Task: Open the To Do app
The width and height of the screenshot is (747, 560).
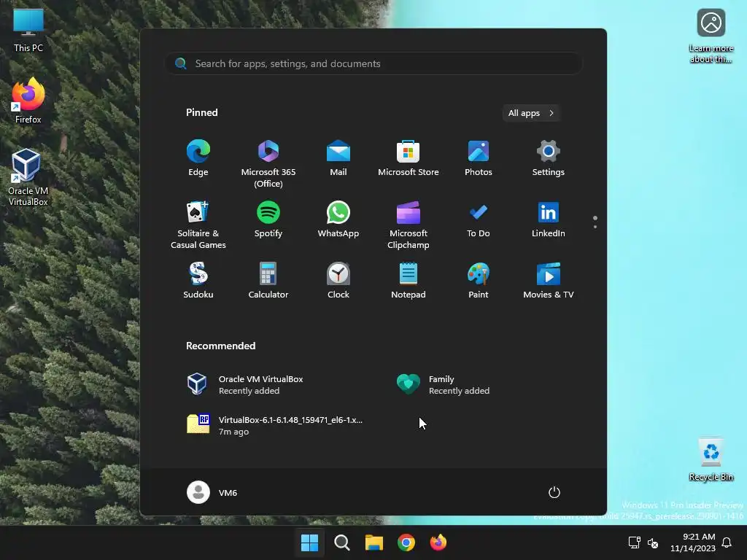Action: point(479,219)
